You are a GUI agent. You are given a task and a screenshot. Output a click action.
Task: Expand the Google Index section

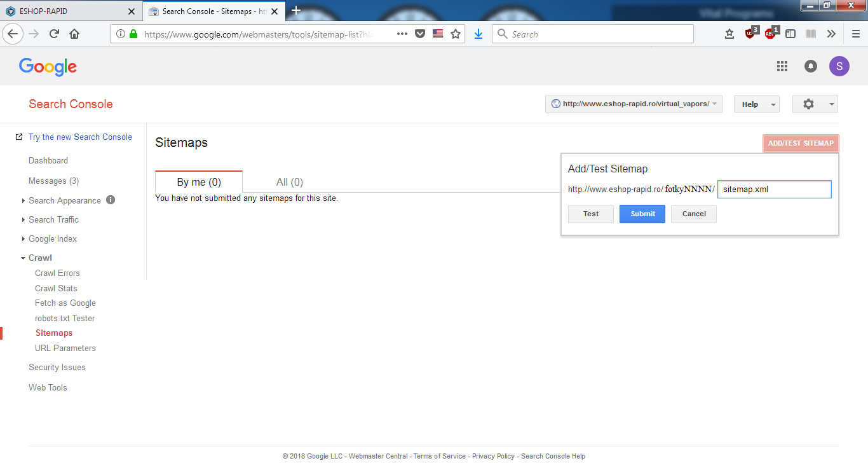[52, 238]
